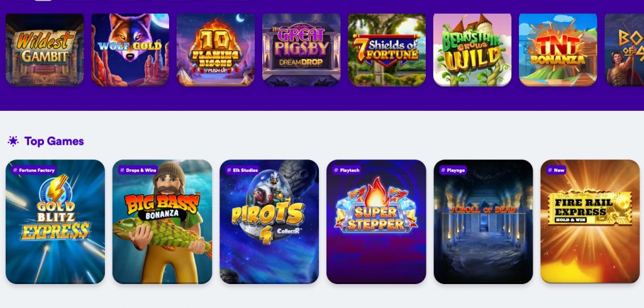Play Super Stepper slot
The width and height of the screenshot is (644, 308).
coord(376,222)
